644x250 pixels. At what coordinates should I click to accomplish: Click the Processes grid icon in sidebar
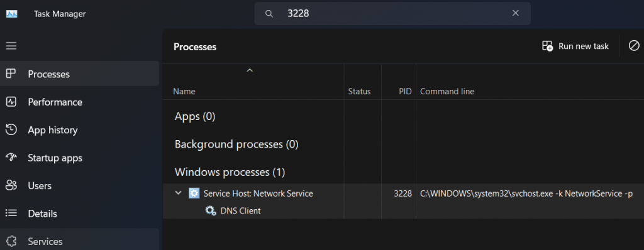tap(11, 74)
